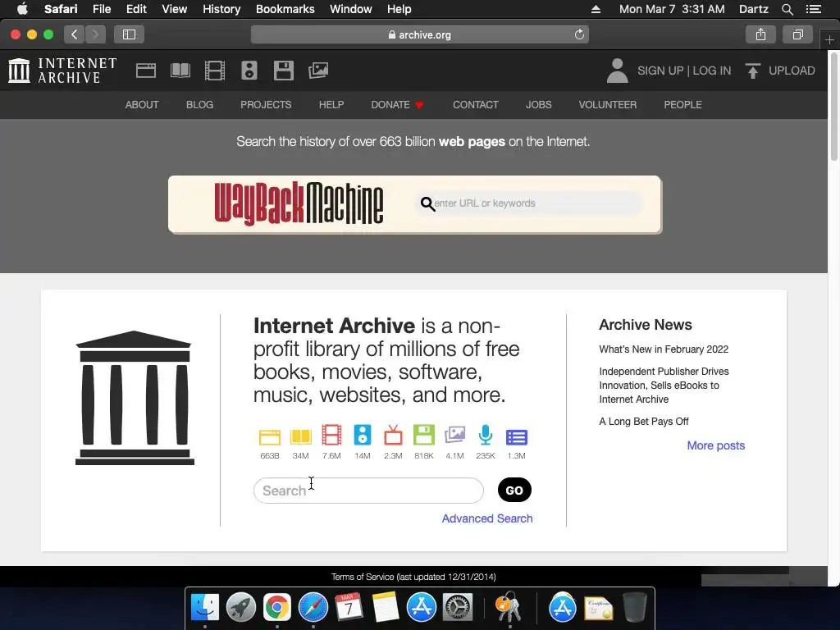The image size is (840, 630).
Task: Open the ABOUT page link
Action: click(x=142, y=104)
